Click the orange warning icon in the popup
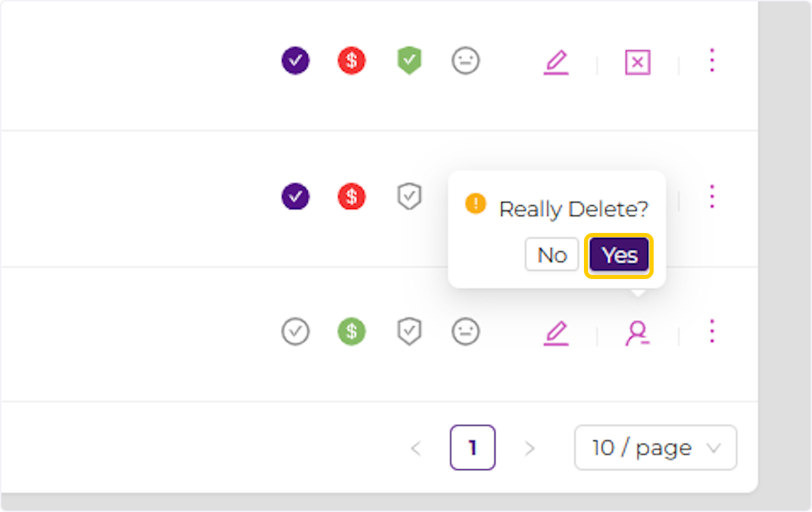 click(x=476, y=202)
